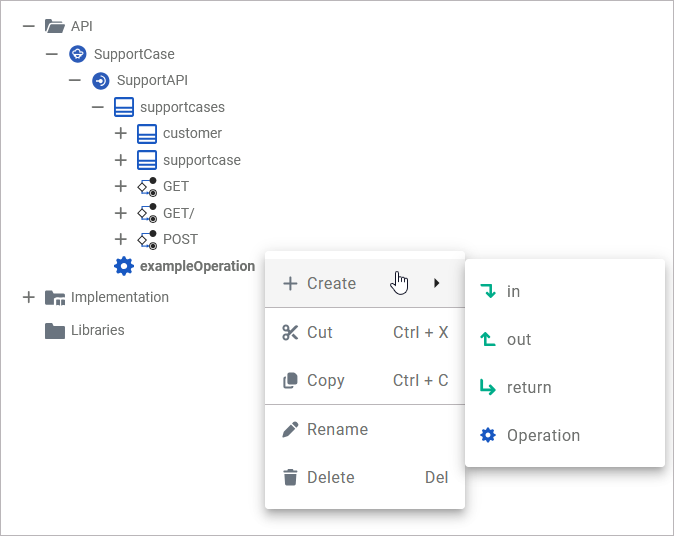Expand the GET/ operation node
Image resolution: width=674 pixels, height=536 pixels.
pyautogui.click(x=121, y=213)
